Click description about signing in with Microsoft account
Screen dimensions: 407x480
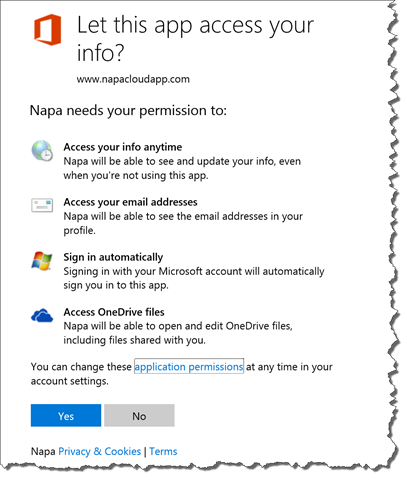194,278
